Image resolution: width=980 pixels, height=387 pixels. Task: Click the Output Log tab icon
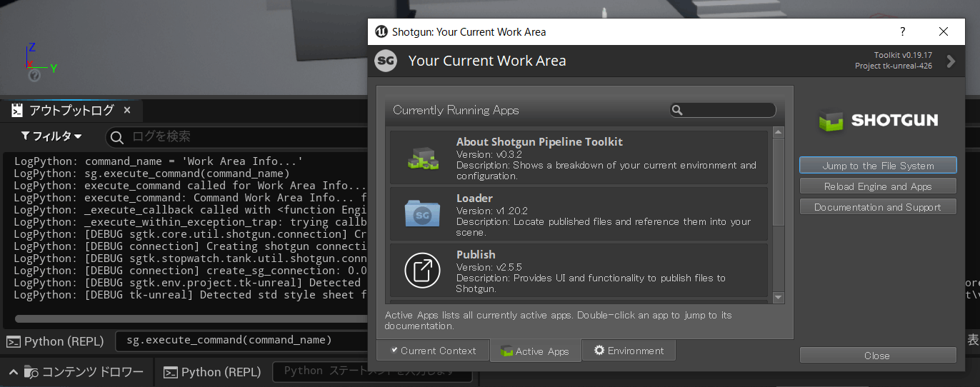click(17, 111)
